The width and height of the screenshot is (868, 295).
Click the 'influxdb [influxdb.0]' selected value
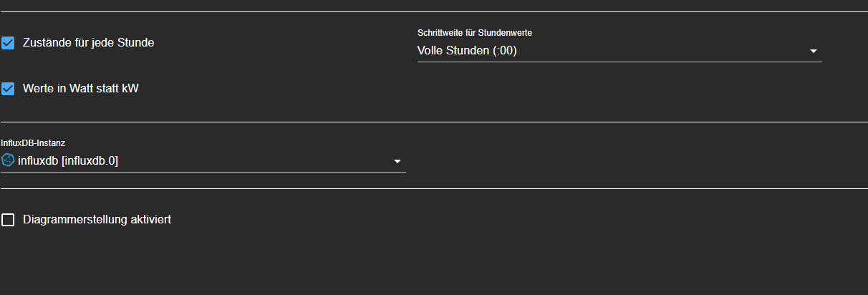[68, 161]
